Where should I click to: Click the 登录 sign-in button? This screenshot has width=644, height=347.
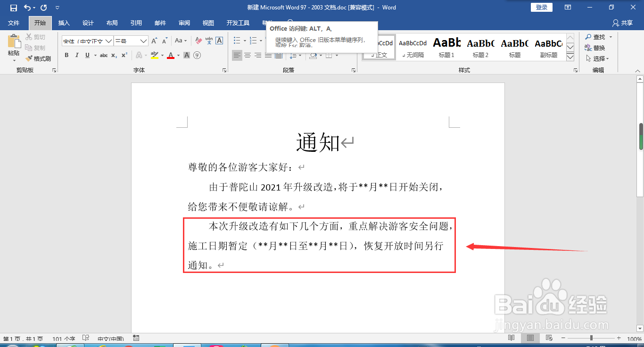click(541, 7)
